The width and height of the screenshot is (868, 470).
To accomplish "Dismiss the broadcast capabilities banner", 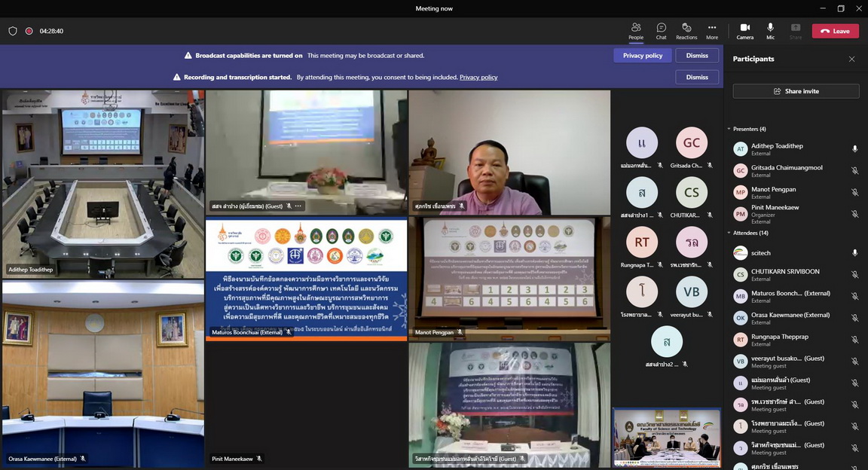I will pyautogui.click(x=697, y=56).
